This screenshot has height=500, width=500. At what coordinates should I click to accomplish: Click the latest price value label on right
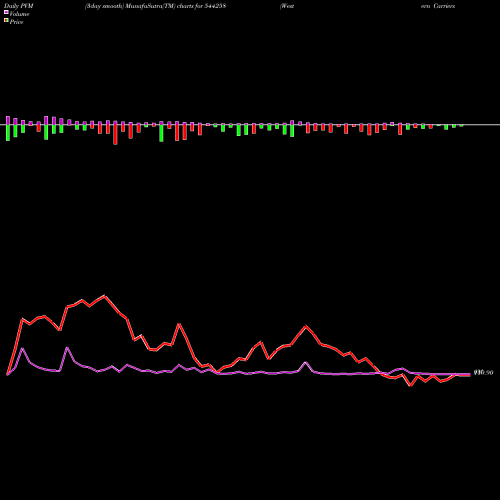point(483,373)
